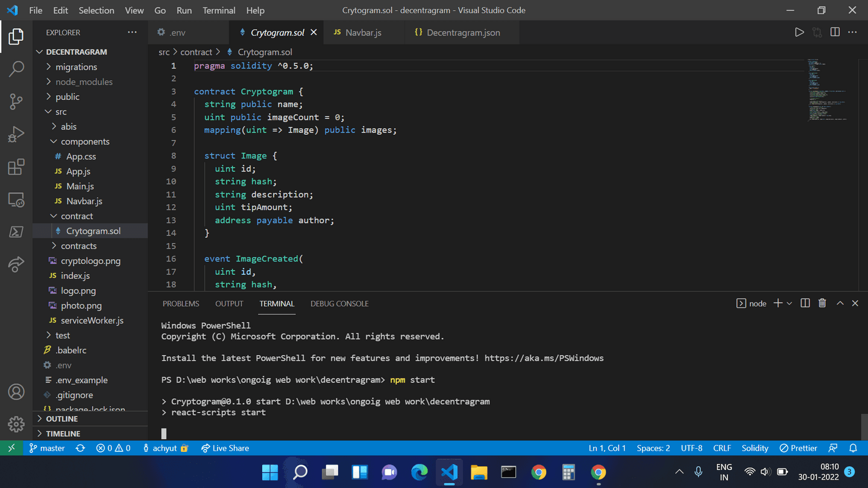Switch to the OUTPUT panel tab
868x488 pixels.
[x=229, y=304]
